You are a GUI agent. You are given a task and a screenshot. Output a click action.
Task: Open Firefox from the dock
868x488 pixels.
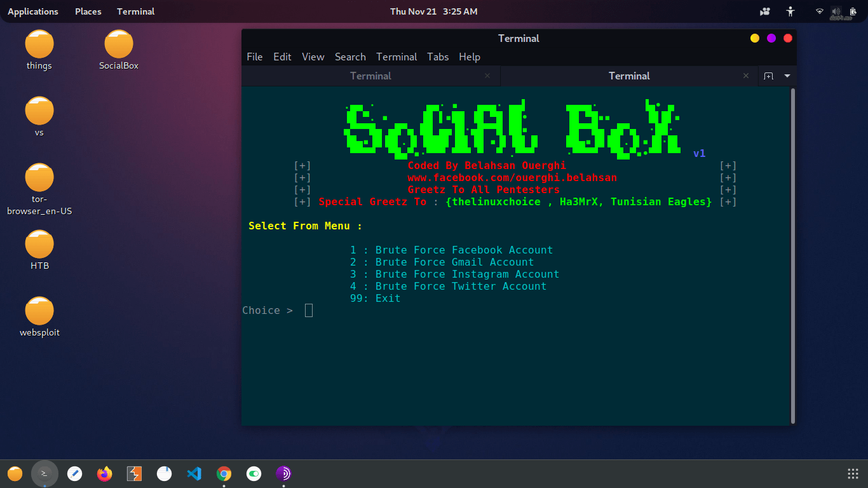104,473
